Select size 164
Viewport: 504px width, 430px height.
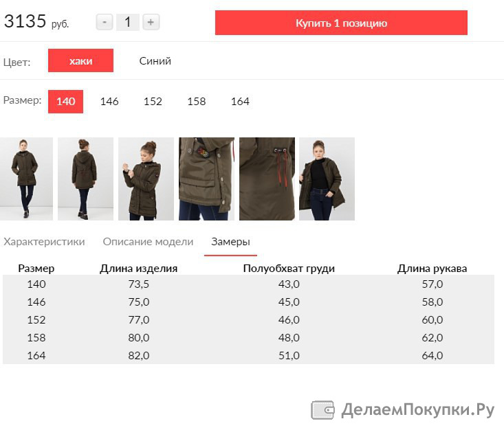click(x=240, y=102)
